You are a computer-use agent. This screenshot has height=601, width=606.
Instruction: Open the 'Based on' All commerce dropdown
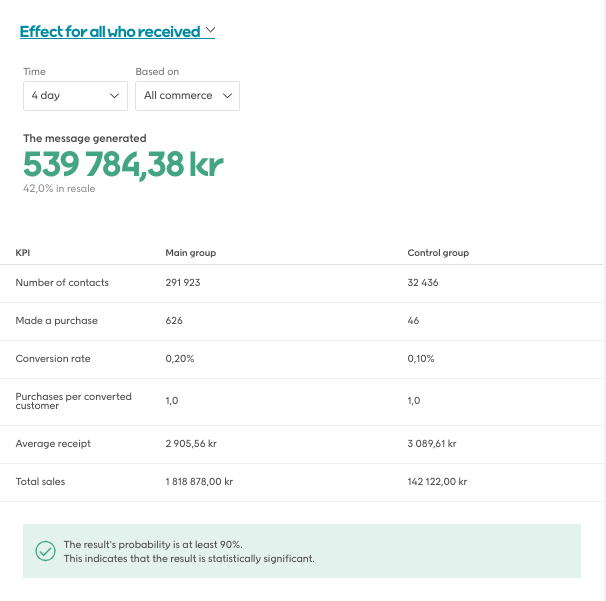pyautogui.click(x=187, y=96)
